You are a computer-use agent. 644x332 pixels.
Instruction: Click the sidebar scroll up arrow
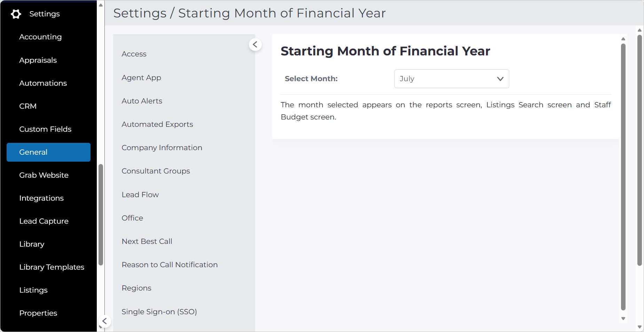point(101,5)
